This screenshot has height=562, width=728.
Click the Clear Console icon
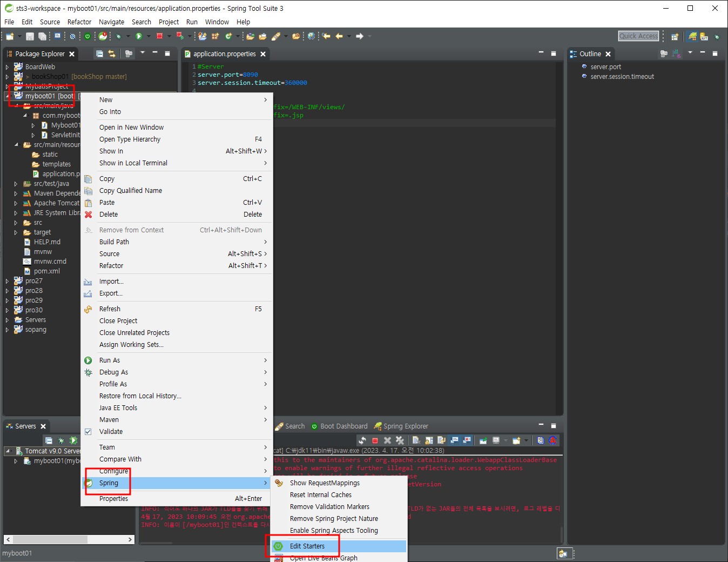point(416,440)
